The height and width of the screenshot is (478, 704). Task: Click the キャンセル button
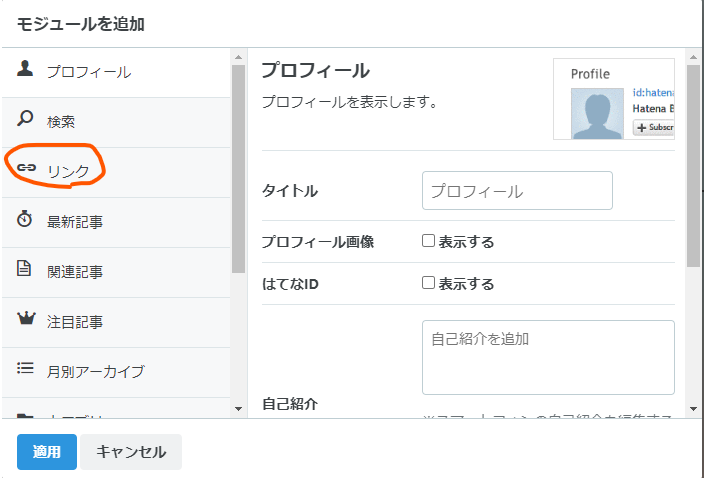click(x=131, y=452)
